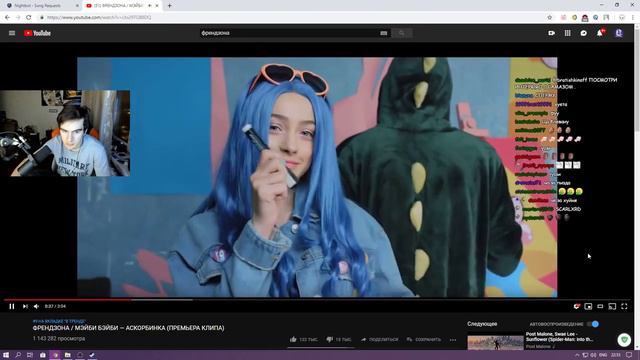The width and height of the screenshot is (640, 360).
Task: Click the browser address bar URL
Action: point(99,18)
